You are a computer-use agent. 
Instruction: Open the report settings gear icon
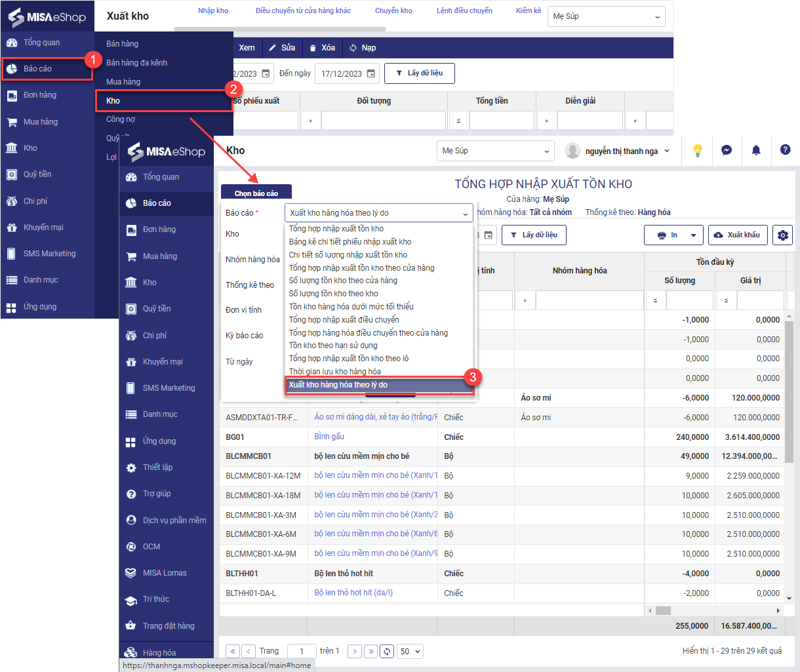(x=782, y=235)
